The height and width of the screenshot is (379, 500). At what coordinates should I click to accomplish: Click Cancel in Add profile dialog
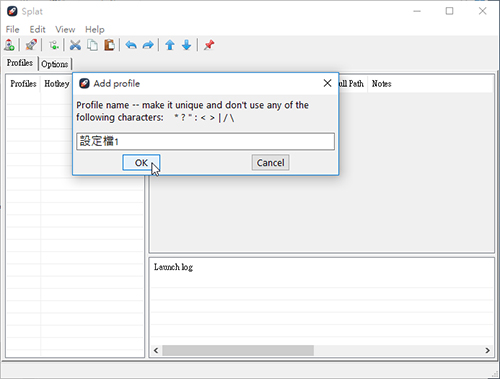270,163
